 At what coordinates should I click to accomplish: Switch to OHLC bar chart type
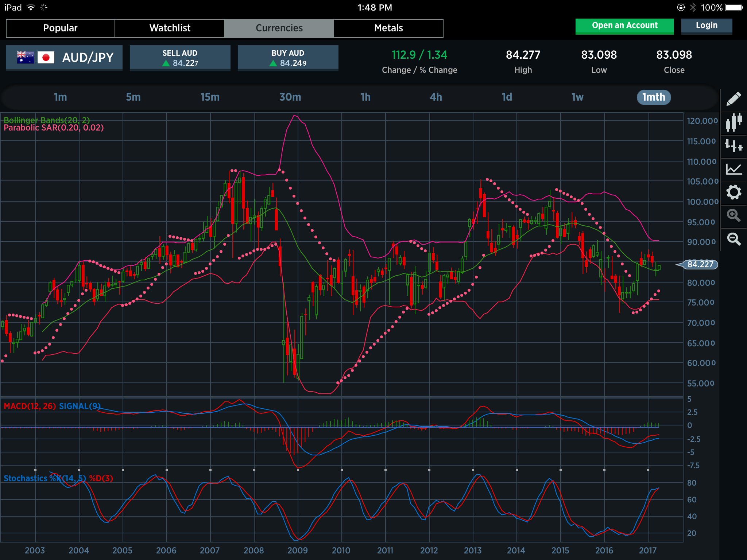tap(734, 145)
